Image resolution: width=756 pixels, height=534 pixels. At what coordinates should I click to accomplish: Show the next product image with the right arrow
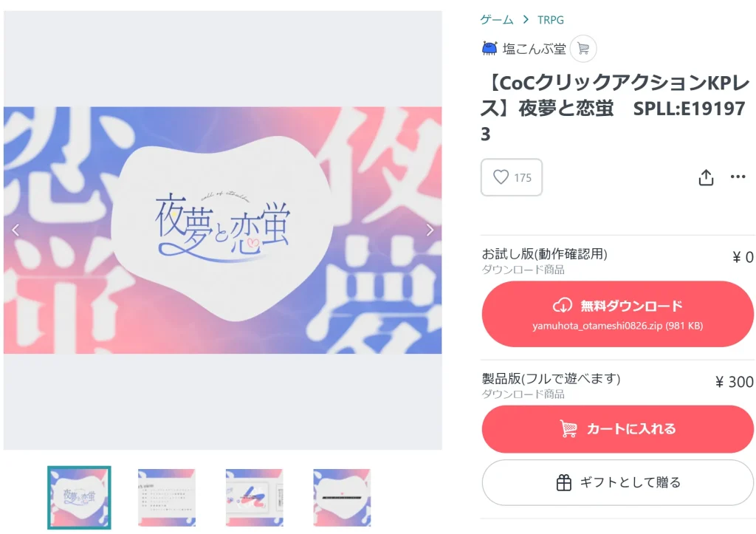[430, 230]
